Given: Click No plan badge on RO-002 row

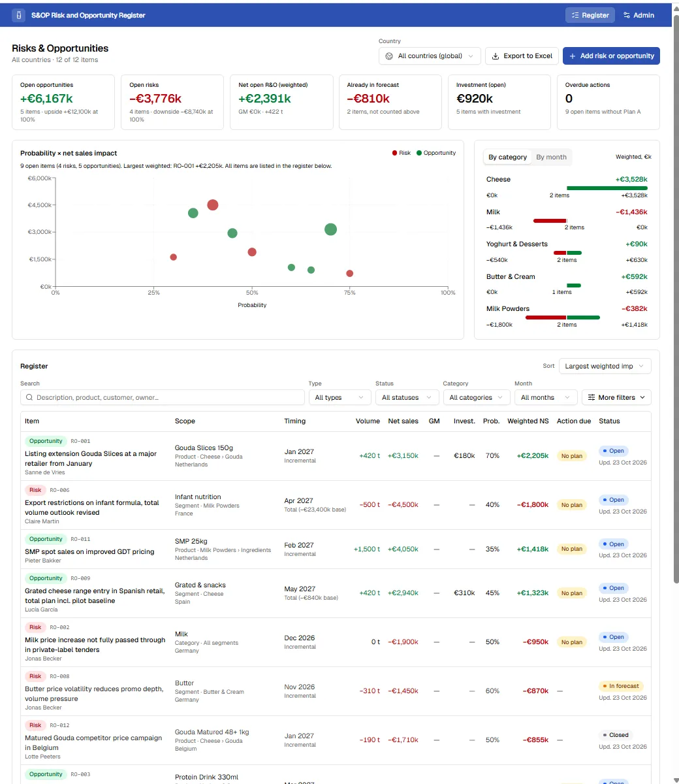Looking at the screenshot, I should point(572,642).
